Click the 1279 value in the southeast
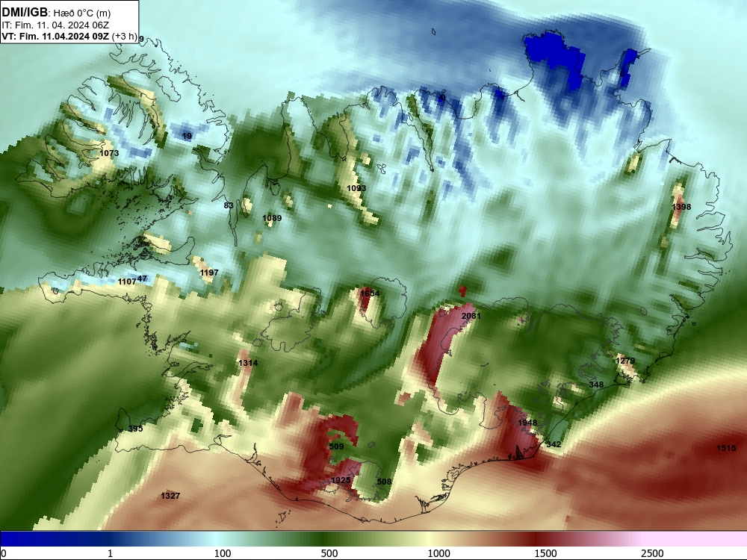This screenshot has height=560, width=747. 625,361
